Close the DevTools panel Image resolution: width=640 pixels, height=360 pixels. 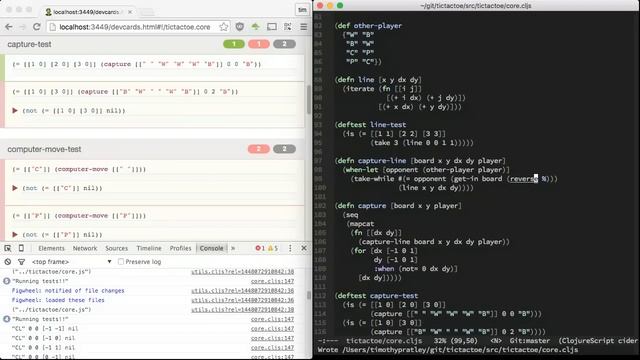tap(304, 248)
